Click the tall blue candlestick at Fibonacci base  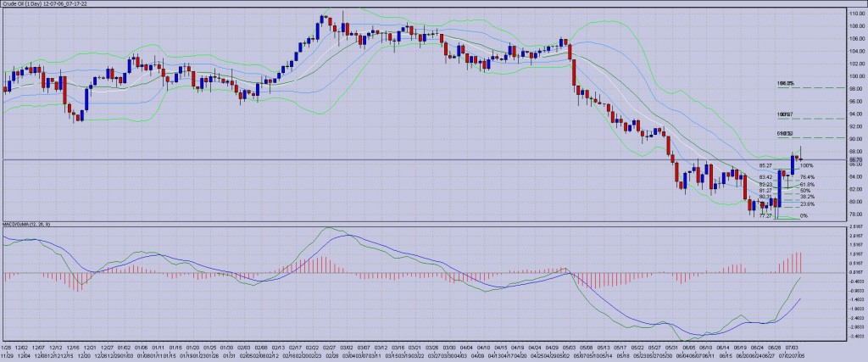point(779,188)
